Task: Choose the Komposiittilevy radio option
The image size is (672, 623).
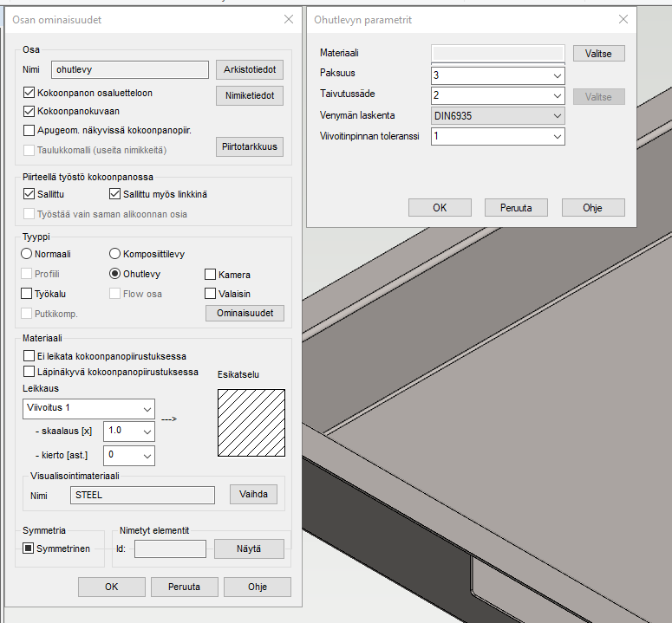Action: pyautogui.click(x=115, y=254)
